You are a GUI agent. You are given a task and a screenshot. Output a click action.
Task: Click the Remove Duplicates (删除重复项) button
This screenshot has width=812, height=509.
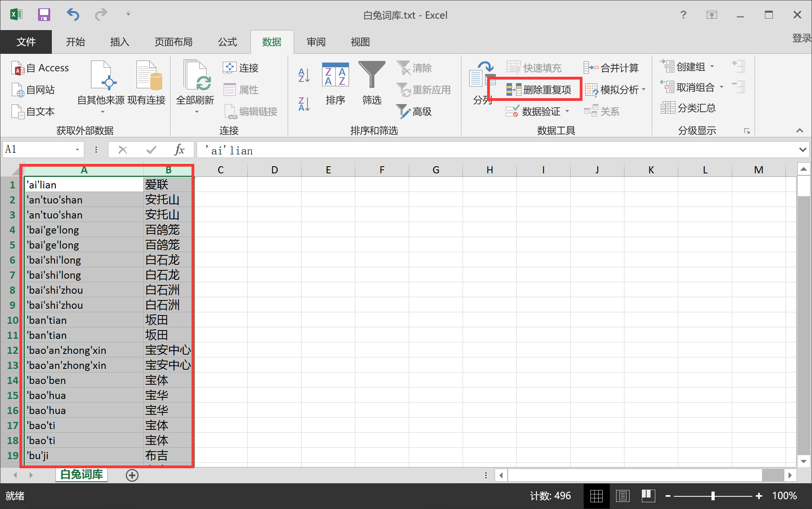539,90
